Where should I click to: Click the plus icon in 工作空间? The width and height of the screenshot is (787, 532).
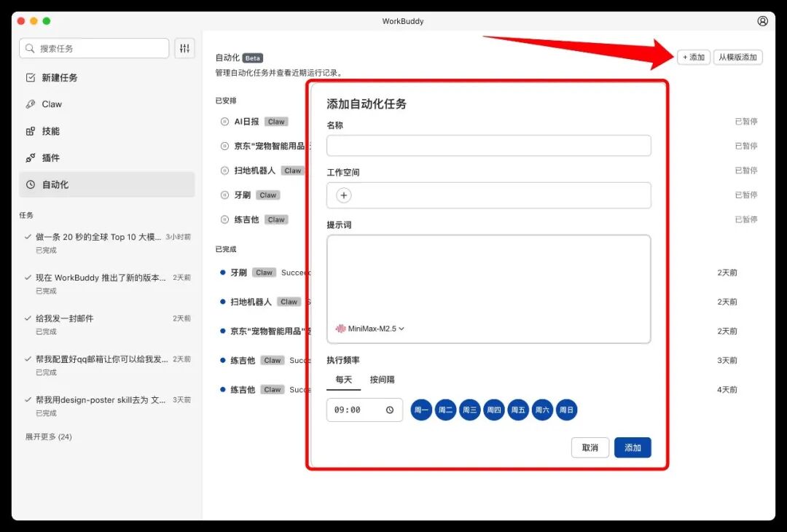click(343, 195)
